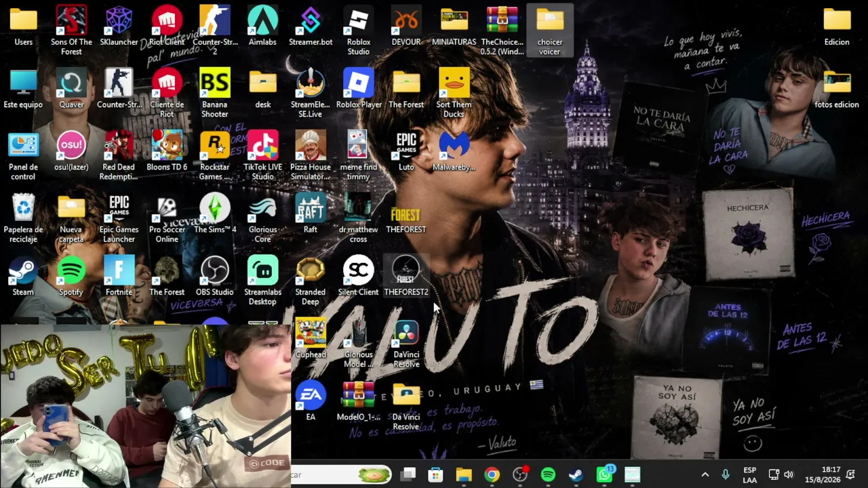Launch the Banana Shooter game
This screenshot has width=868, height=488.
pos(215,93)
